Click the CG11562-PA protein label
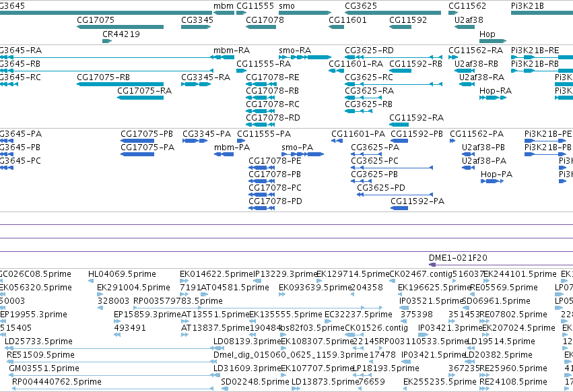 pyautogui.click(x=477, y=134)
